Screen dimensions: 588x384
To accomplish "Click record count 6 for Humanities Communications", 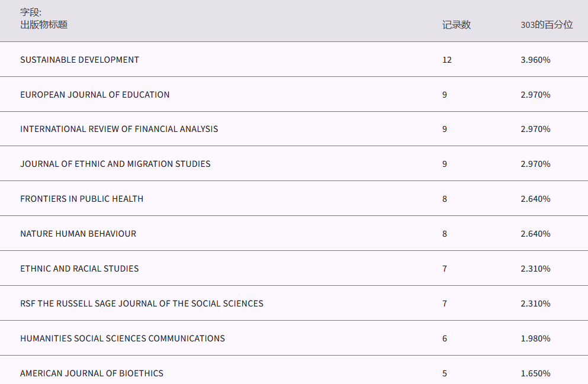I will point(445,338).
